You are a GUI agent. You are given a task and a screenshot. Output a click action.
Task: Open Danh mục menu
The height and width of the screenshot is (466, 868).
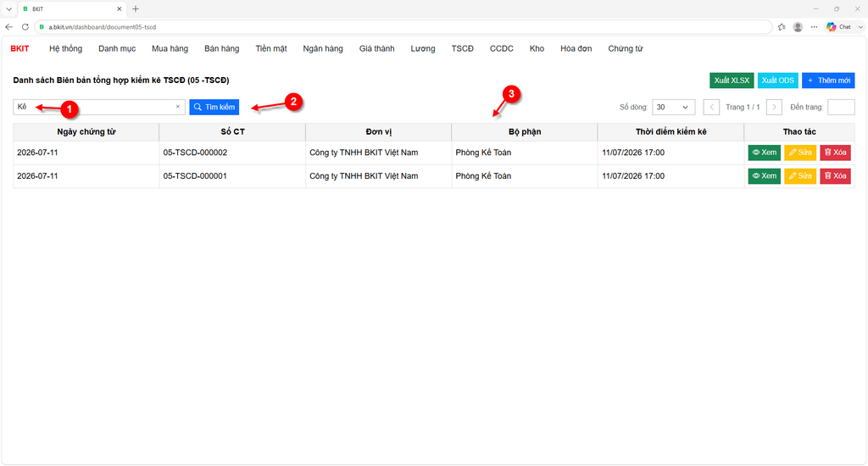point(117,48)
